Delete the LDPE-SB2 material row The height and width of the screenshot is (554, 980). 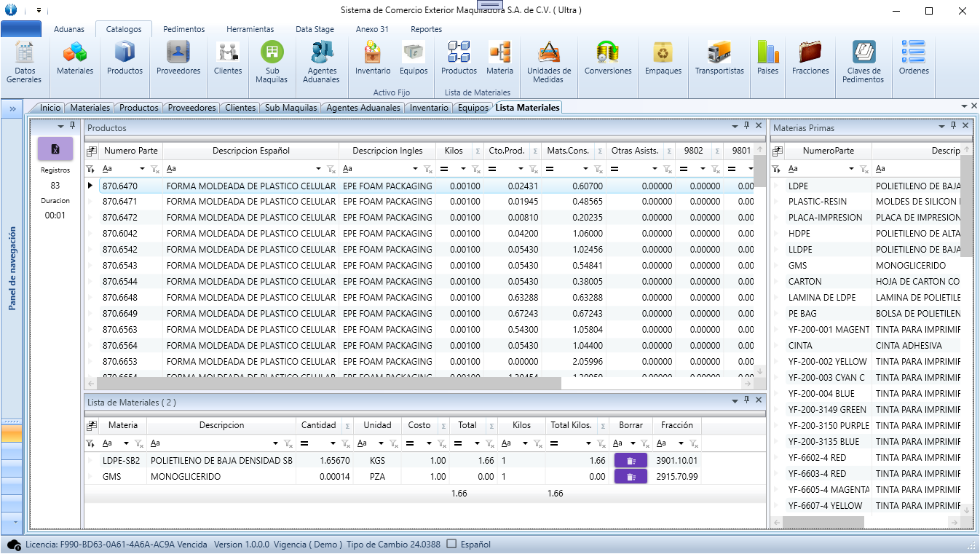tap(631, 460)
